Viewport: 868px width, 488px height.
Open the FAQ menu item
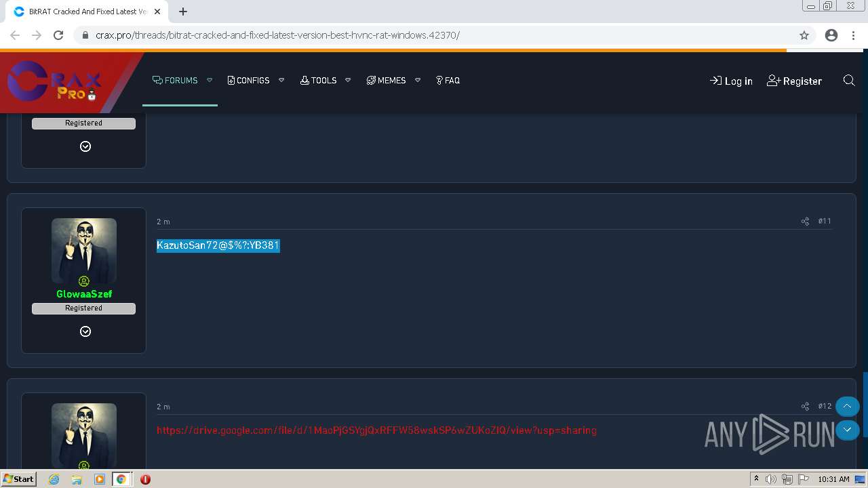[x=448, y=80]
